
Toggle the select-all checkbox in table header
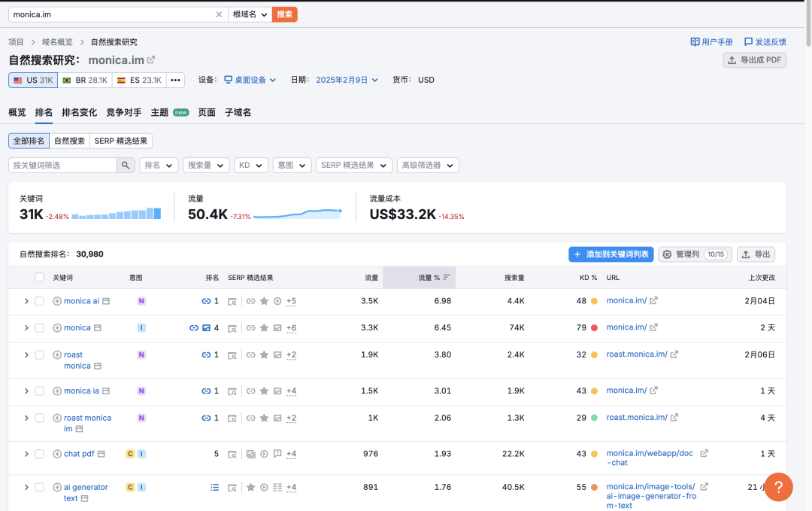pos(39,278)
